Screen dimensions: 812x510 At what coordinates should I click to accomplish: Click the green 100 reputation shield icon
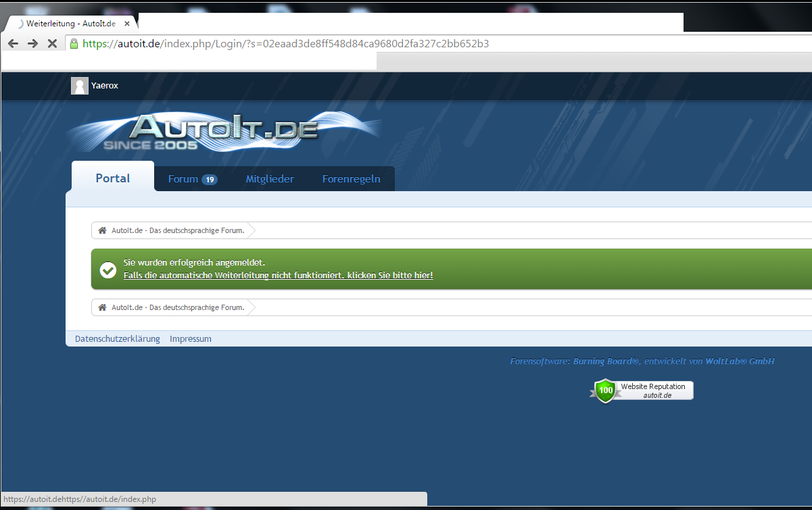coord(606,390)
